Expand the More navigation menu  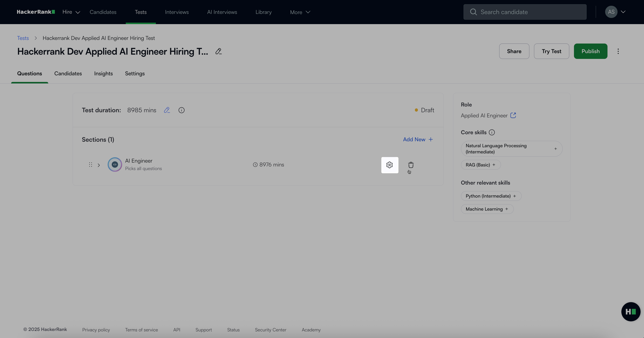(300, 12)
